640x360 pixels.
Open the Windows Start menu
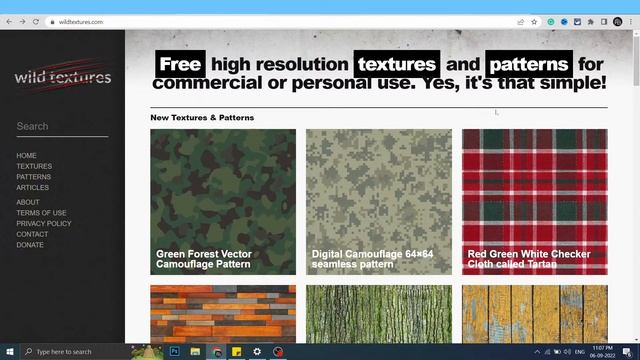click(x=10, y=351)
